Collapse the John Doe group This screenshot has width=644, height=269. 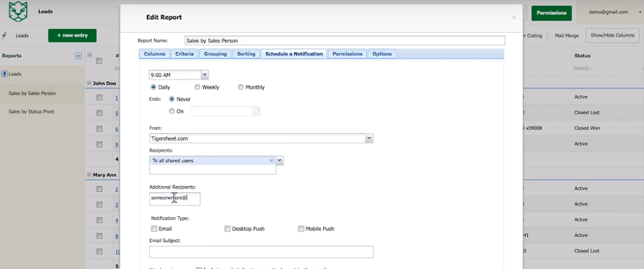89,83
